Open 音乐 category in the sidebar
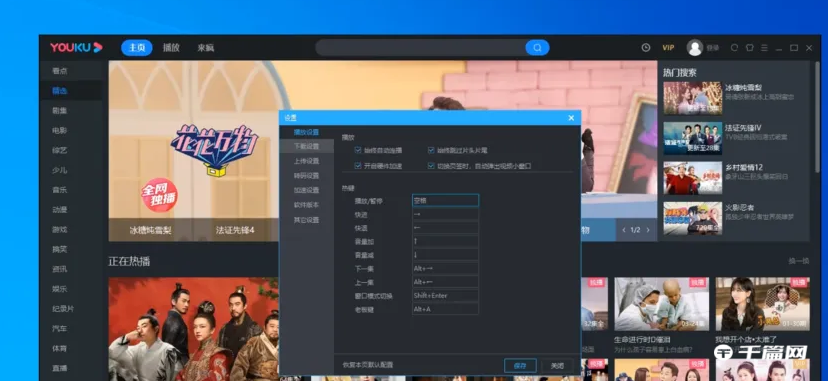 tap(60, 190)
